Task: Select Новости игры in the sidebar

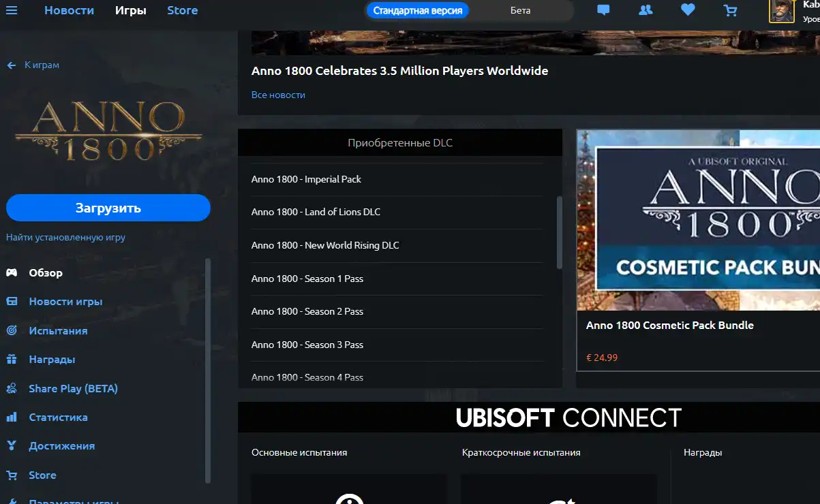Action: 65,302
